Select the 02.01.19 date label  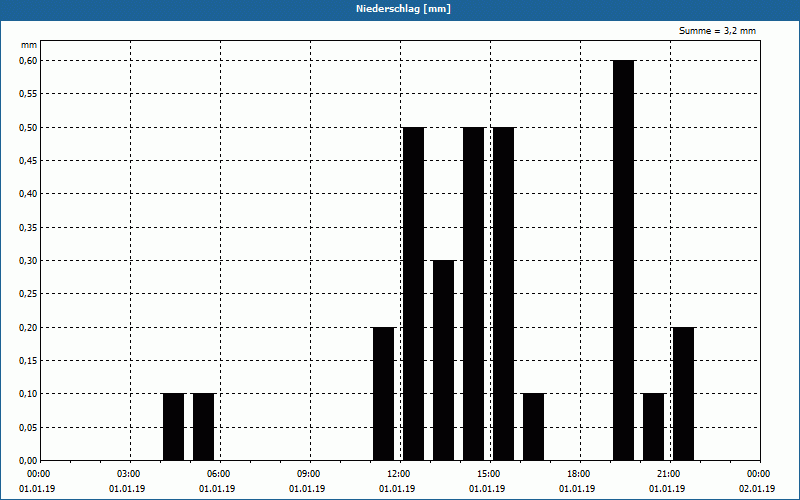point(757,489)
